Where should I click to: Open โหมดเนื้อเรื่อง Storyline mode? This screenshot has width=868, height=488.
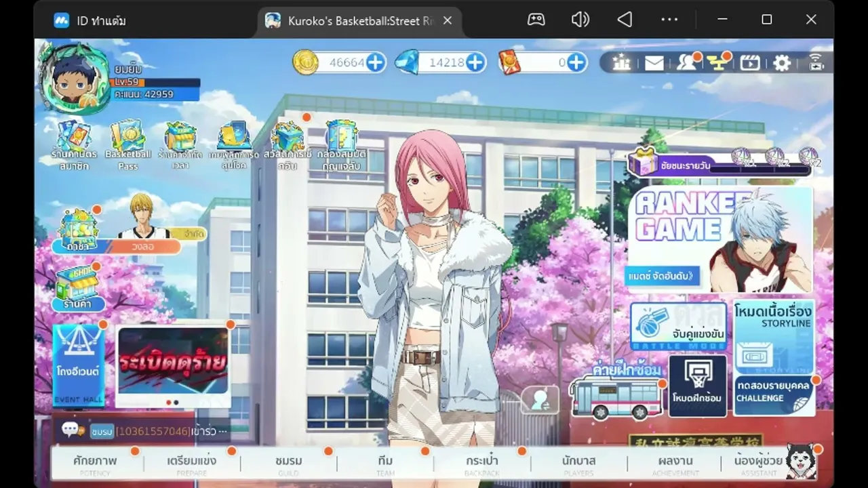coord(773,336)
